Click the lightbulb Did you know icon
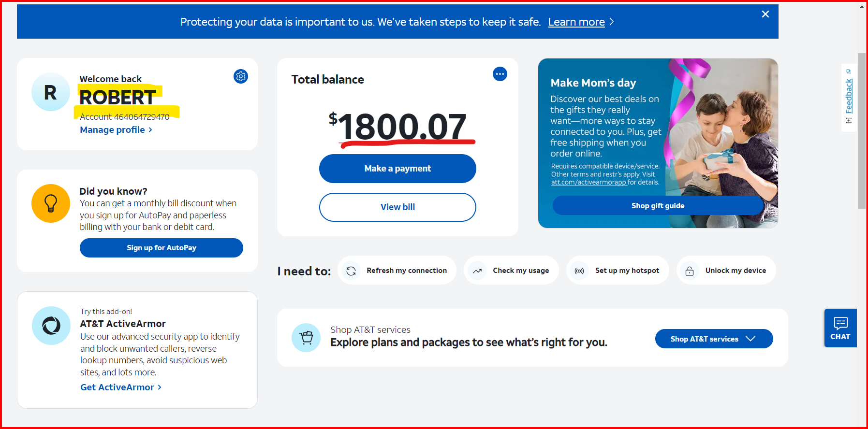Viewport: 868px width, 429px height. (x=51, y=203)
